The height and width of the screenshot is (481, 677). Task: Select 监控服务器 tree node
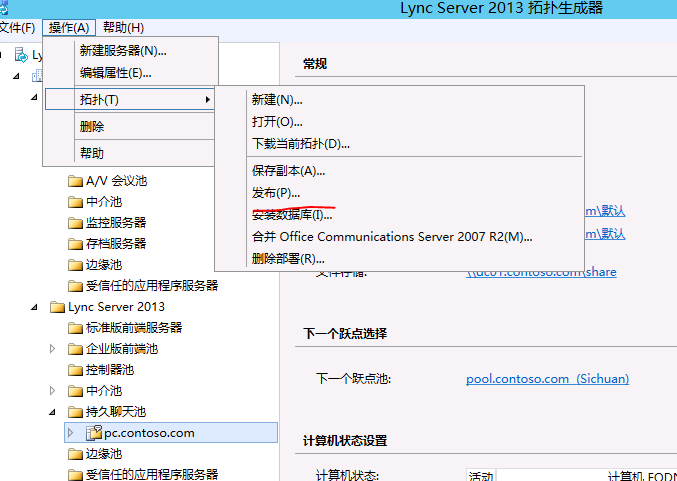point(116,223)
